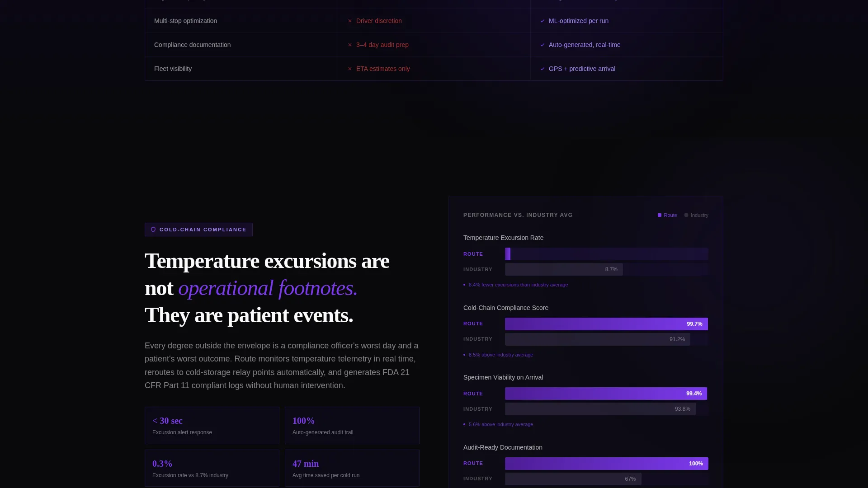Click the gray Industry legend dot
This screenshot has height=488, width=868.
[x=686, y=215]
